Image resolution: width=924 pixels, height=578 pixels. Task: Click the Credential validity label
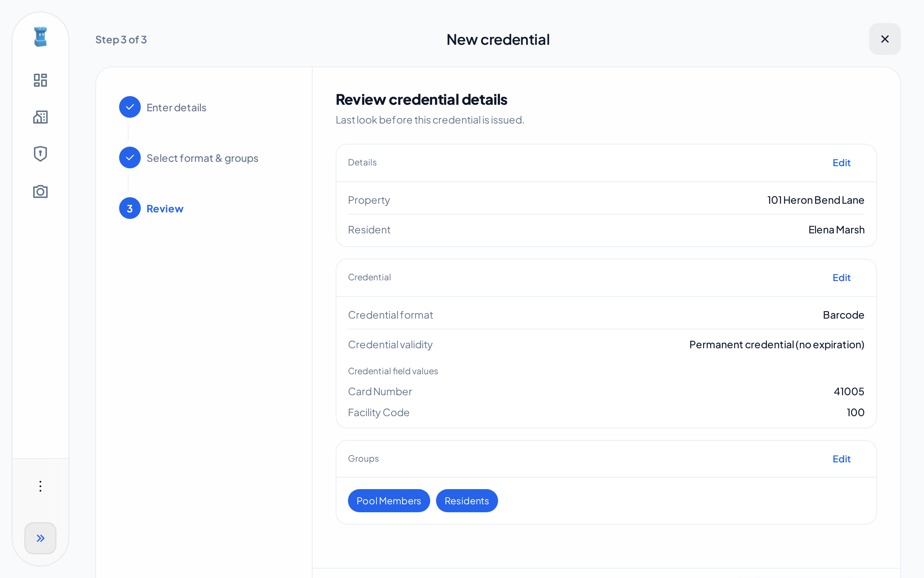[x=390, y=345]
